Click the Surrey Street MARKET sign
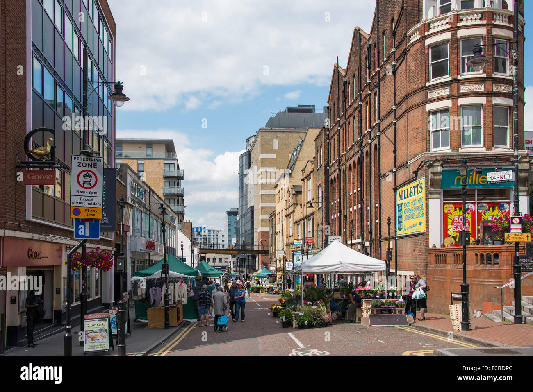The height and width of the screenshot is (392, 533). pyautogui.click(x=499, y=177)
